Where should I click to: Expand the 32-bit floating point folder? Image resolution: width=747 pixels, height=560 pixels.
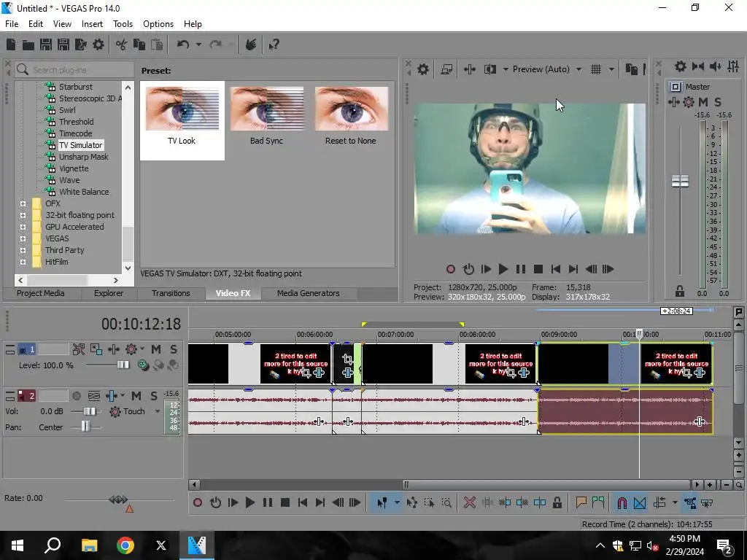[x=23, y=215]
